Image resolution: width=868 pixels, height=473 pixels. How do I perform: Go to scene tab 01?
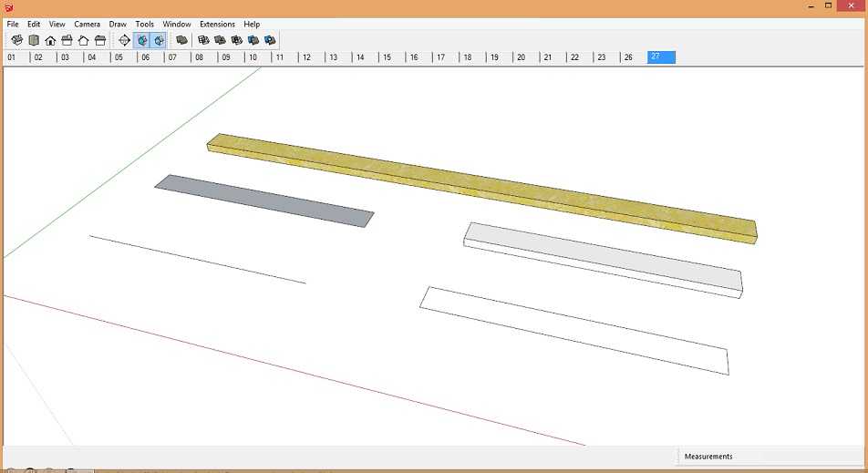pos(12,57)
